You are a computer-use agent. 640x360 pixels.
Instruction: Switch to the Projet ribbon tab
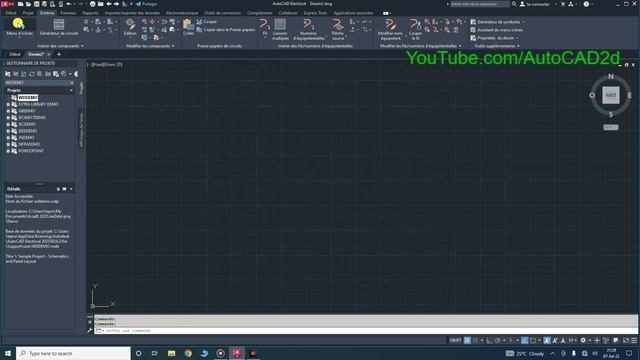click(28, 13)
